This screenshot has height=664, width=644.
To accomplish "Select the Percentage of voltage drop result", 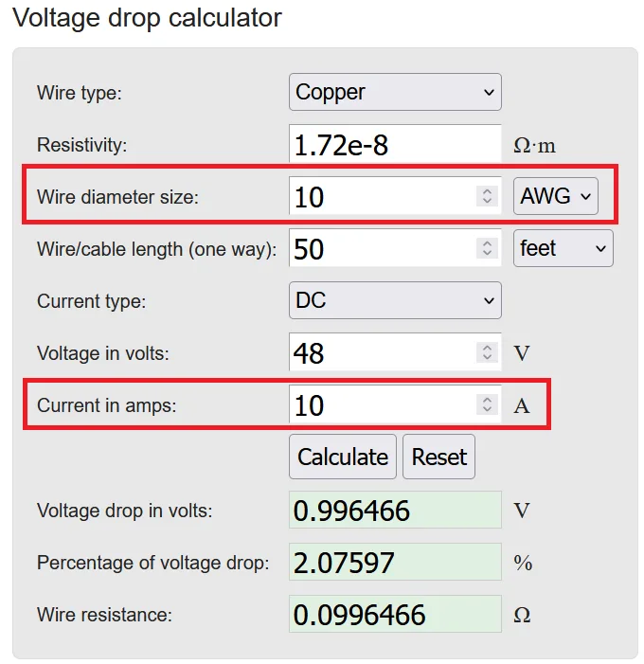I will pos(395,563).
